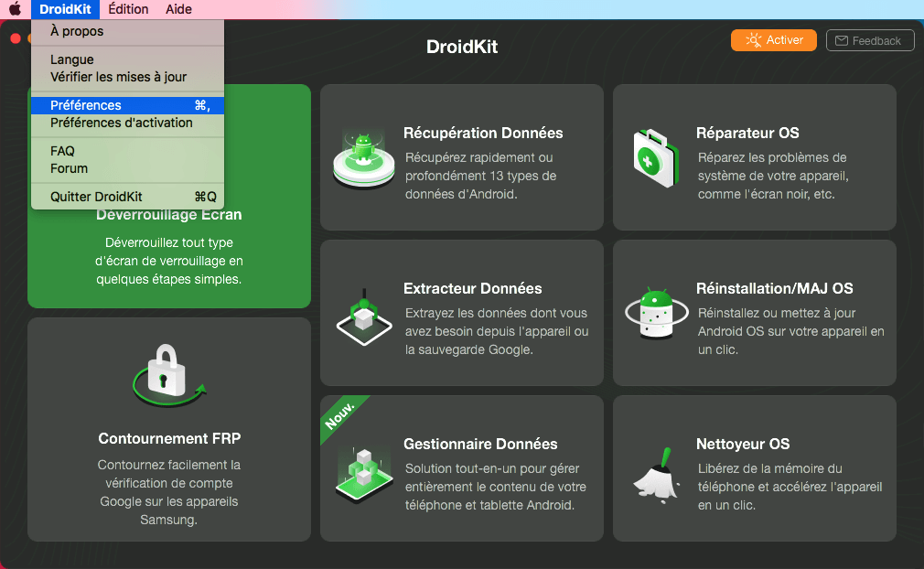
Task: Open Préférences from the menu
Action: [127, 105]
